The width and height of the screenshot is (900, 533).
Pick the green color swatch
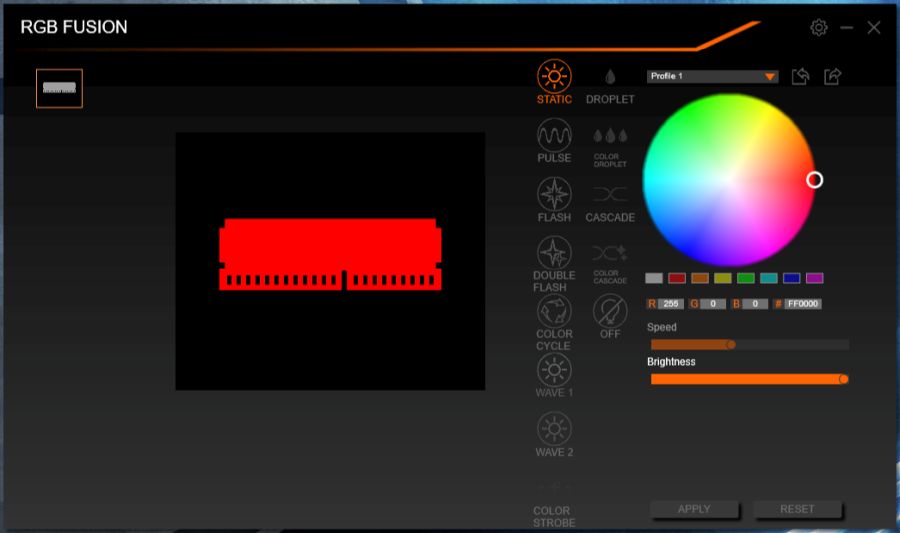coord(746,278)
